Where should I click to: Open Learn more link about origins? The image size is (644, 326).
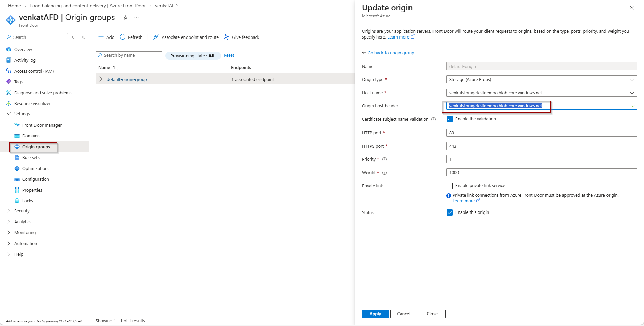(x=401, y=37)
